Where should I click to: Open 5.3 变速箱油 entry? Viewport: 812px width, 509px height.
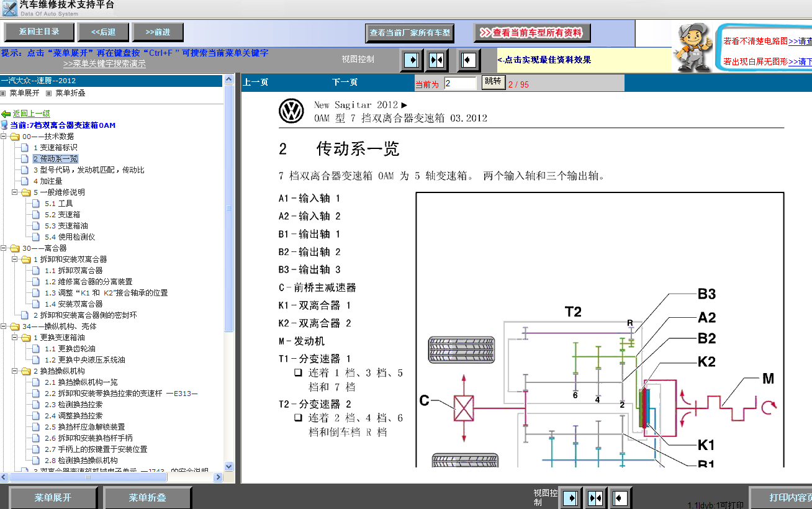coord(66,226)
